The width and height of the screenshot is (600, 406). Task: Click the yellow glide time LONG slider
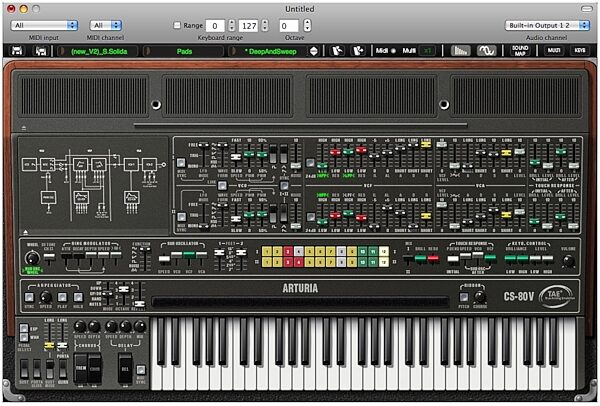coord(49,346)
